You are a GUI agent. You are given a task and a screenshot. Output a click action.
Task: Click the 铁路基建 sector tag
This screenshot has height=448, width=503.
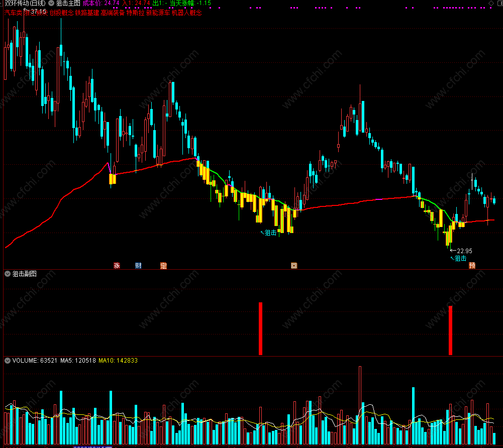[87, 13]
